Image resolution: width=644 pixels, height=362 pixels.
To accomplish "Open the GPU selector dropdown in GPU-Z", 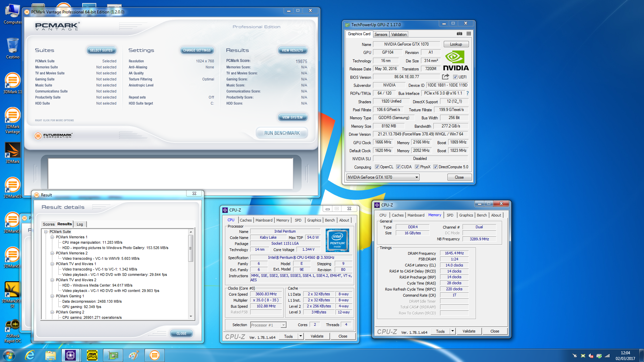I will pyautogui.click(x=383, y=177).
